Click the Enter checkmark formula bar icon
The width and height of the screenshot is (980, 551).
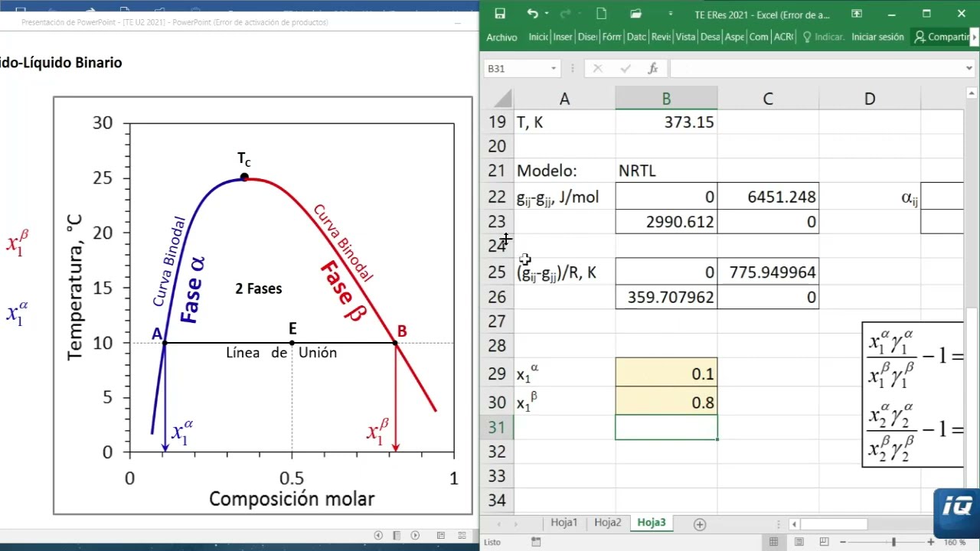click(626, 69)
